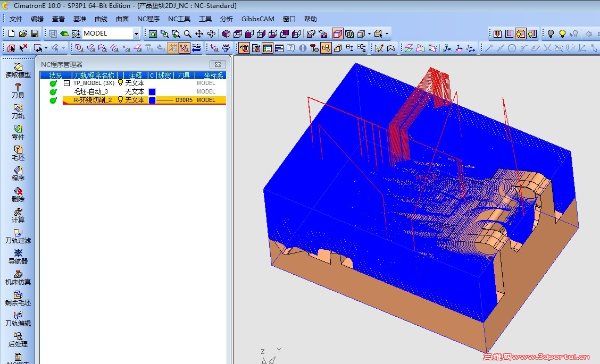Open 刀轨过滤 (toolpath filter) sidebar tool
600x364 pixels.
18,236
